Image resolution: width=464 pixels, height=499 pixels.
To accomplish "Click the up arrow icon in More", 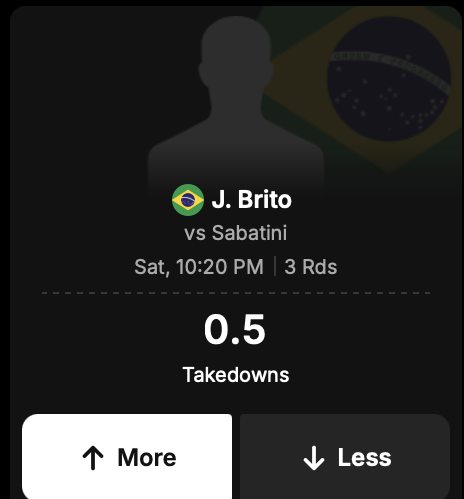I will coord(93,458).
